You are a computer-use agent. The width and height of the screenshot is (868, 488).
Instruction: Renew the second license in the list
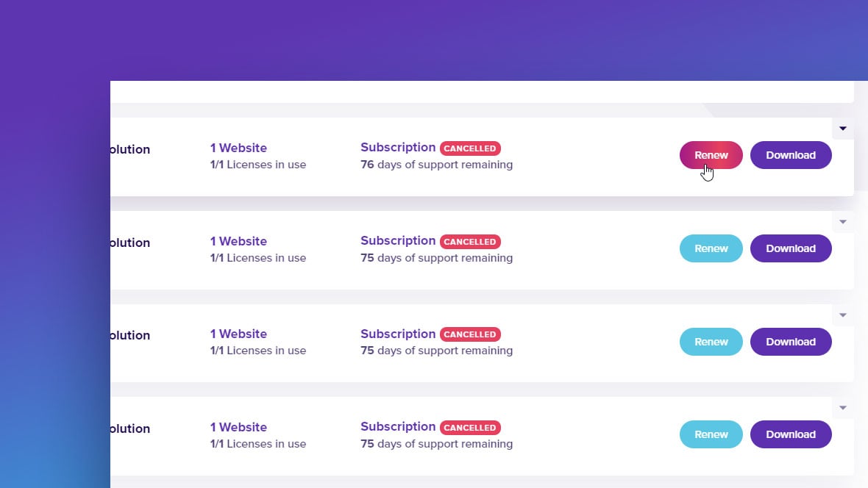tap(711, 248)
